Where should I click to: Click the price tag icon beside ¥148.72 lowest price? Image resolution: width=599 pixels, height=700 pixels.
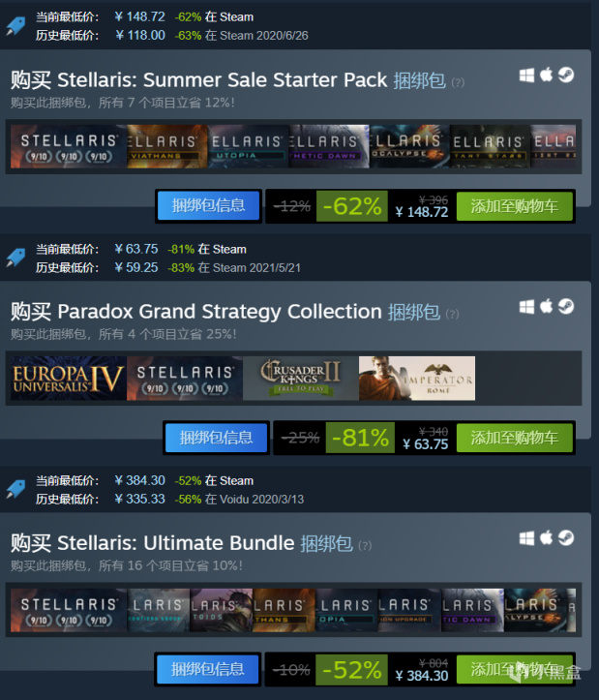pos(15,26)
